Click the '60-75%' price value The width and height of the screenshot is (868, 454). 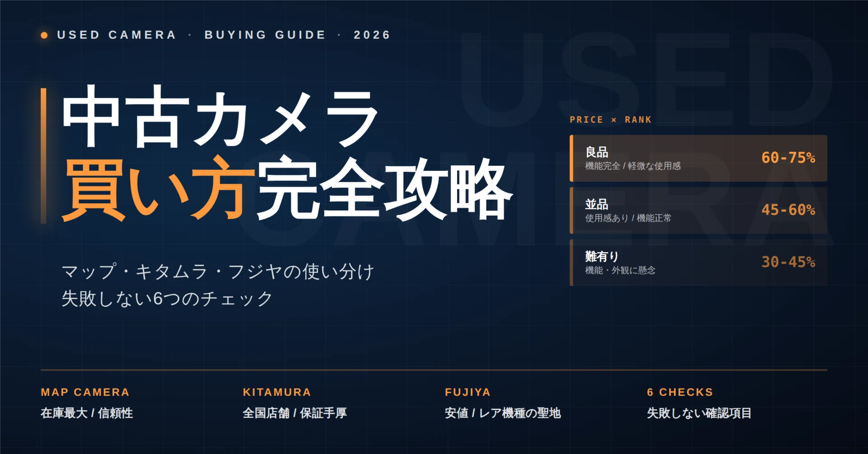coord(788,158)
